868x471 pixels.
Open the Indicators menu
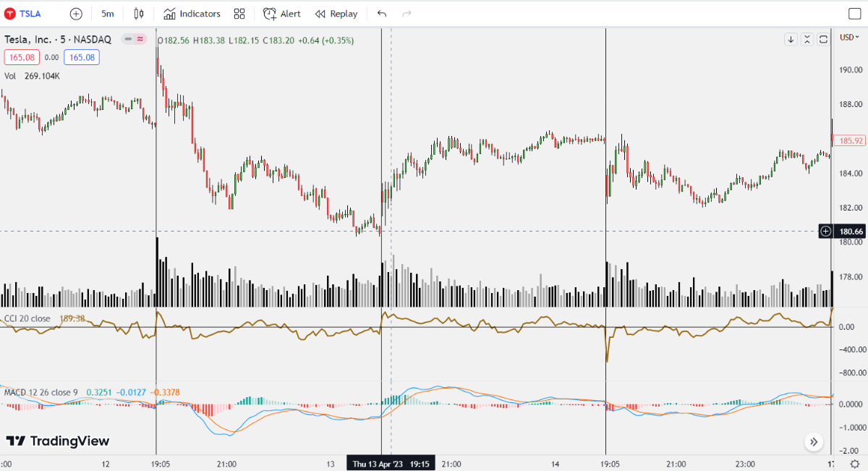(x=192, y=14)
